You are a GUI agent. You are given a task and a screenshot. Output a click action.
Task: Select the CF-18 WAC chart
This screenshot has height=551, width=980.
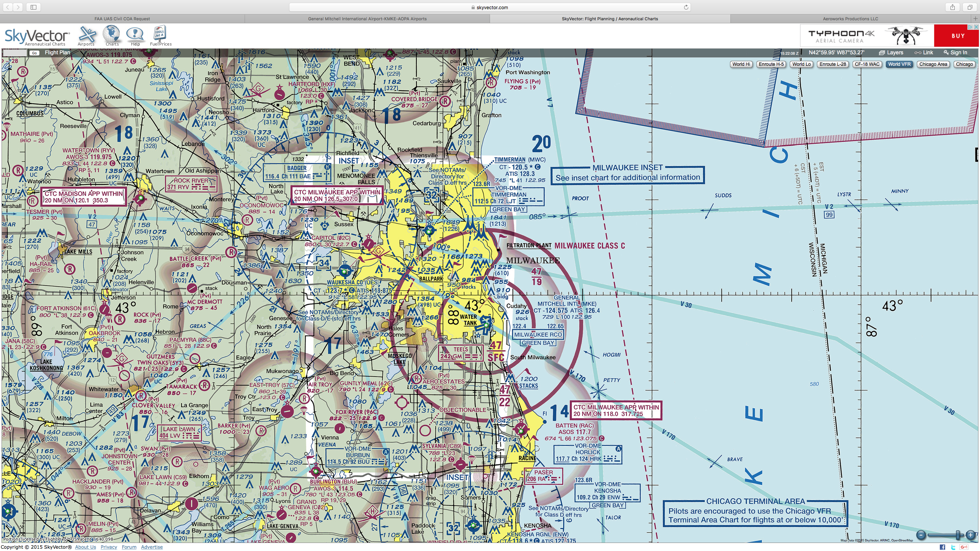[x=867, y=64]
